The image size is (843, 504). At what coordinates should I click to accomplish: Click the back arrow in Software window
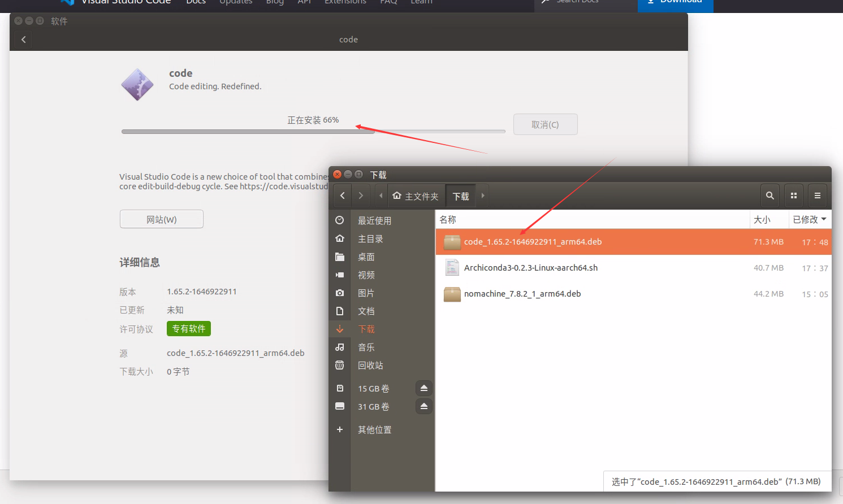23,40
